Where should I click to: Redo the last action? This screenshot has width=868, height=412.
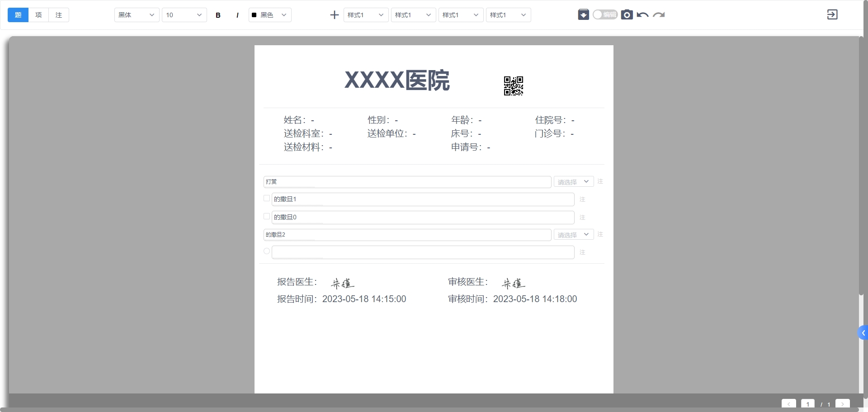click(659, 15)
